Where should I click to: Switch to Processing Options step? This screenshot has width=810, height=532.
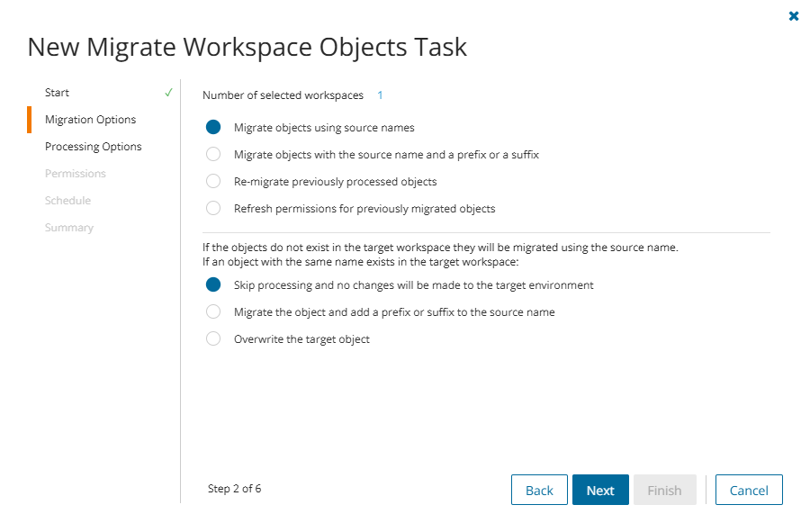93,147
